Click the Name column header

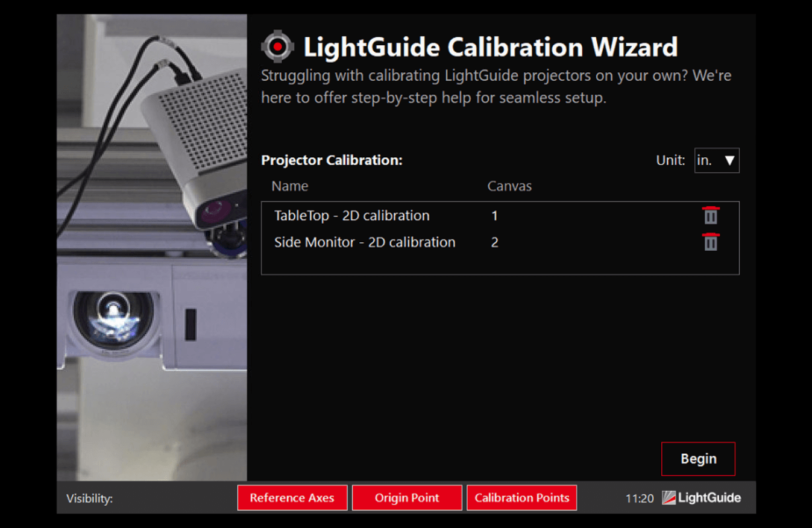289,186
